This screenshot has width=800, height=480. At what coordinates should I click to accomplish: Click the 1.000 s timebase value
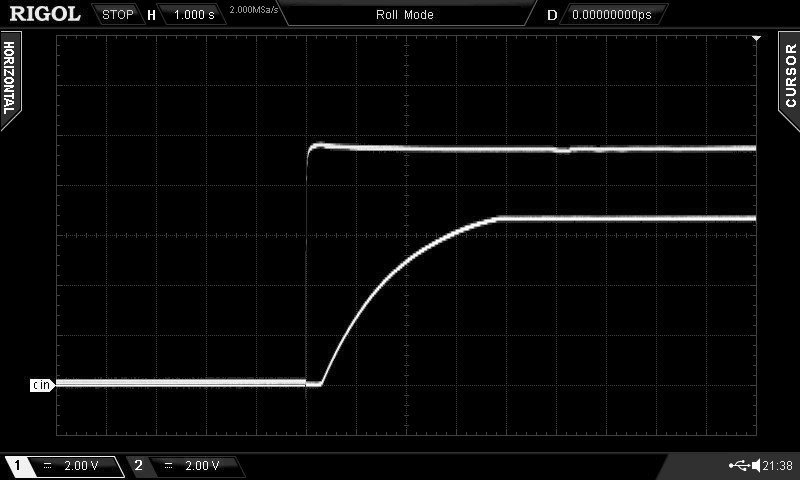pos(194,15)
